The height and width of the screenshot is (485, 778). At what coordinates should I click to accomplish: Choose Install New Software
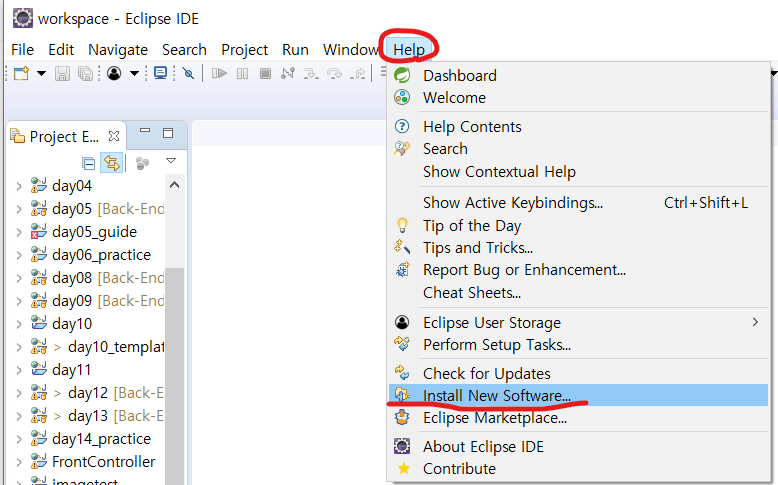pos(578,395)
